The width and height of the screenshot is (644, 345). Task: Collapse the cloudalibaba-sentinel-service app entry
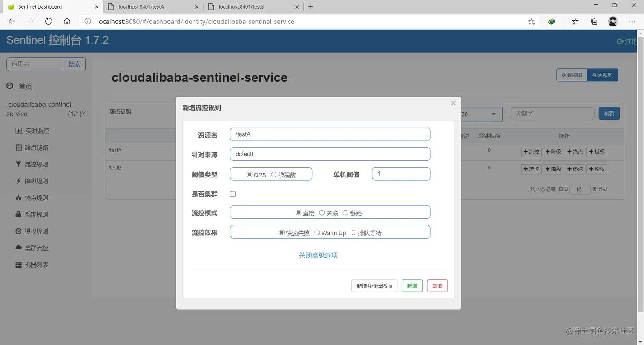46,109
